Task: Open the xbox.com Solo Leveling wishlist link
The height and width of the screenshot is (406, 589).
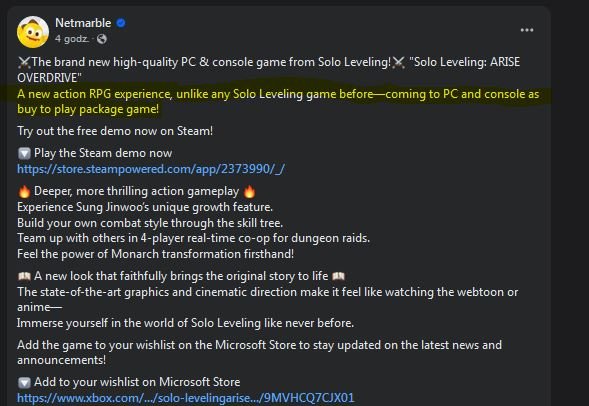Action: click(186, 398)
